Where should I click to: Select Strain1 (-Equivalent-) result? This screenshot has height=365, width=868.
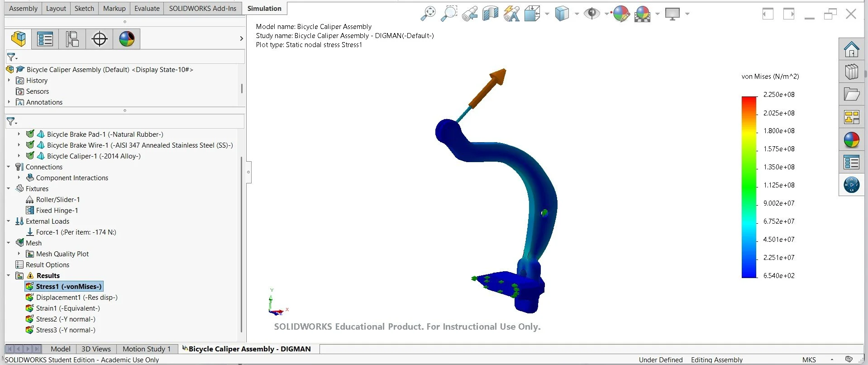click(63, 308)
